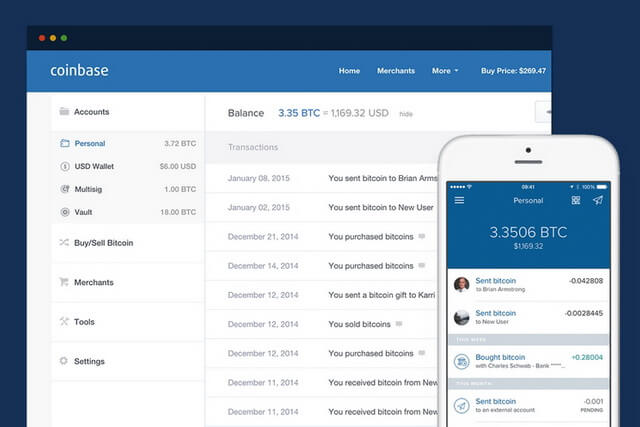Screen dimensions: 640x427
Task: Open the bitcoin gift to Karri transaction
Action: (x=322, y=295)
